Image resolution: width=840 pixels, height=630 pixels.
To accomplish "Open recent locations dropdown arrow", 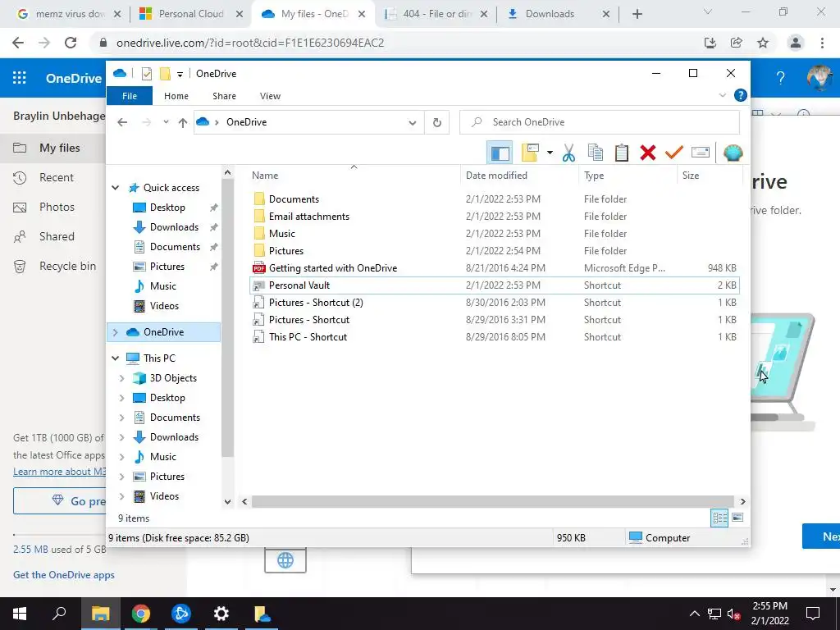I will pyautogui.click(x=166, y=122).
